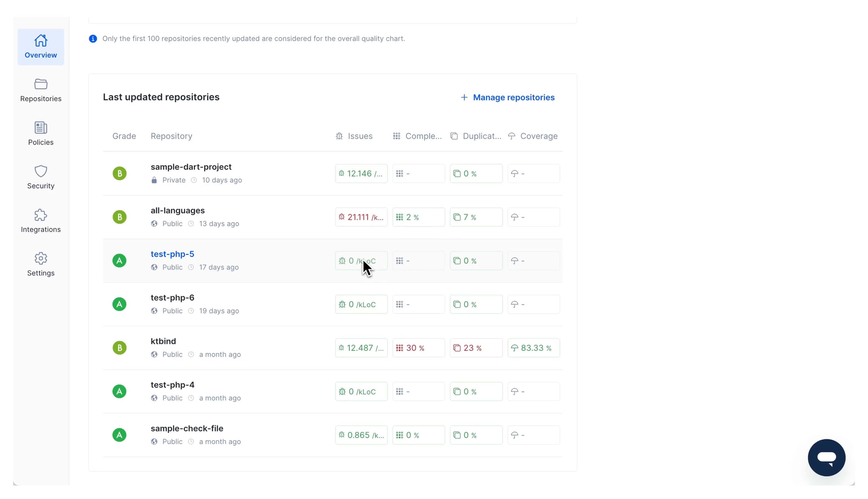Open the test-php-5 repository
This screenshot has width=868, height=499.
tap(172, 254)
